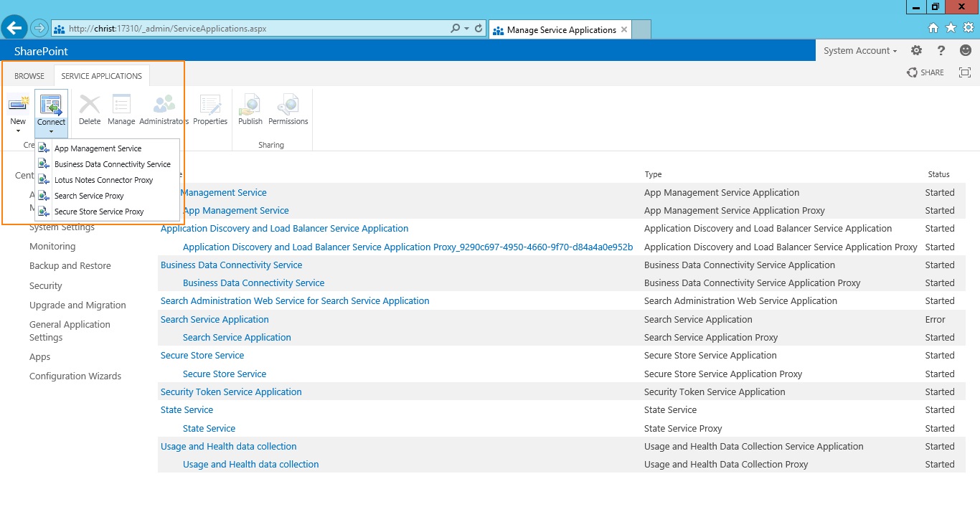
Task: Click the Connect ribbon button
Action: [x=51, y=113]
